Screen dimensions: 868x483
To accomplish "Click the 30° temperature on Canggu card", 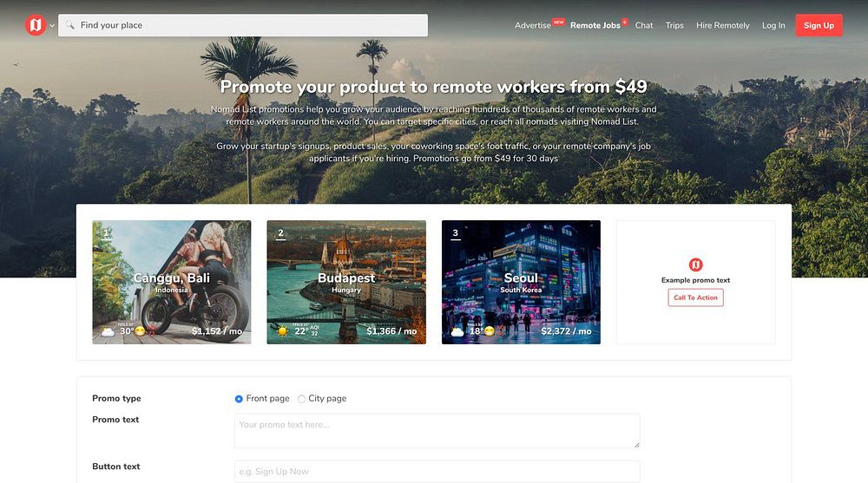I will point(127,331).
